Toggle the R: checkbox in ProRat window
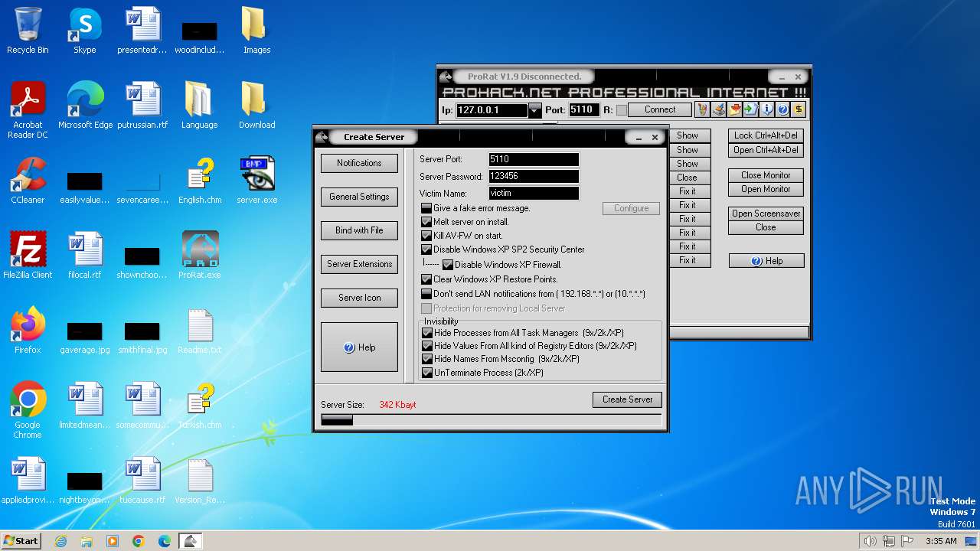980x551 pixels. click(622, 110)
